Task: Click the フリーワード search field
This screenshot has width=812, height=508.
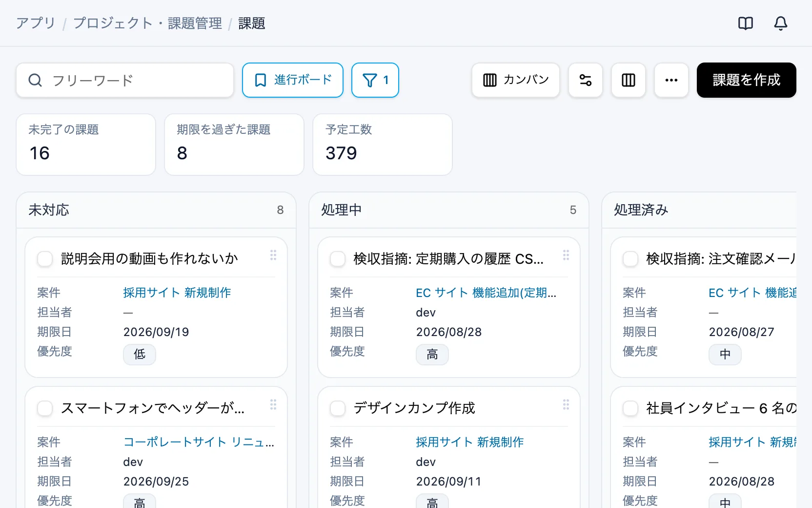Action: 125,80
